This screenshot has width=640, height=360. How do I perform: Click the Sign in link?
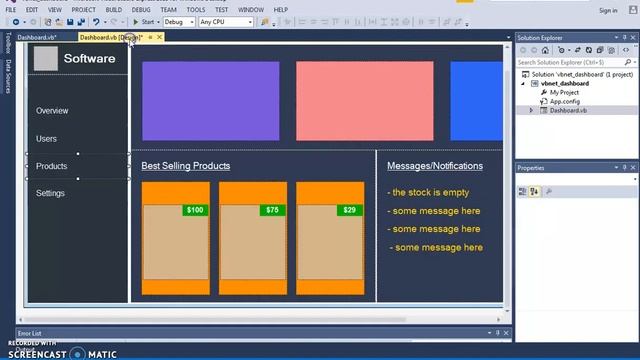(x=608, y=11)
